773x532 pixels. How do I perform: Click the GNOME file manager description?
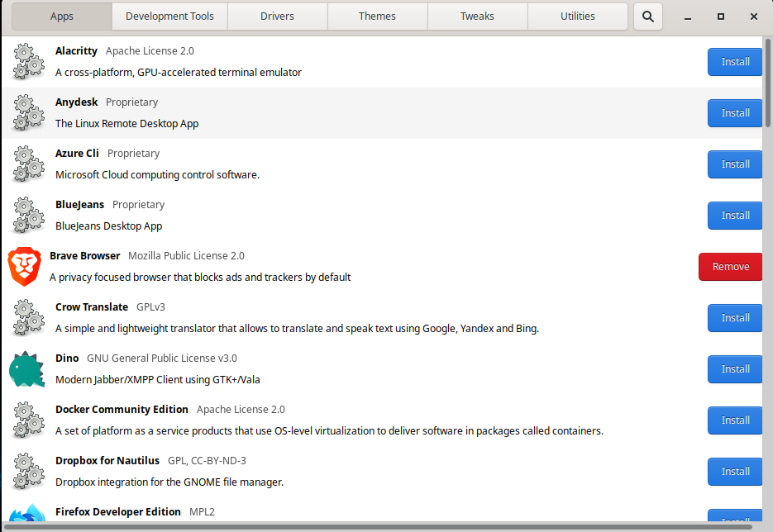(x=169, y=482)
